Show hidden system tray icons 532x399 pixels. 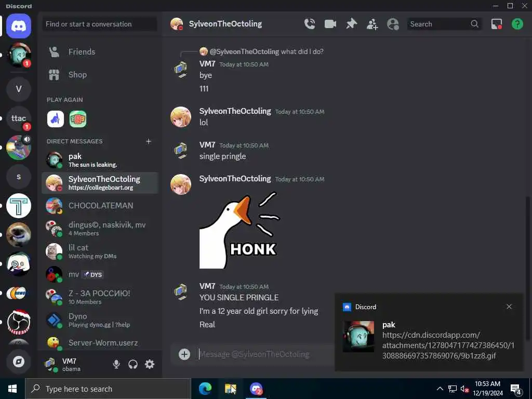440,389
